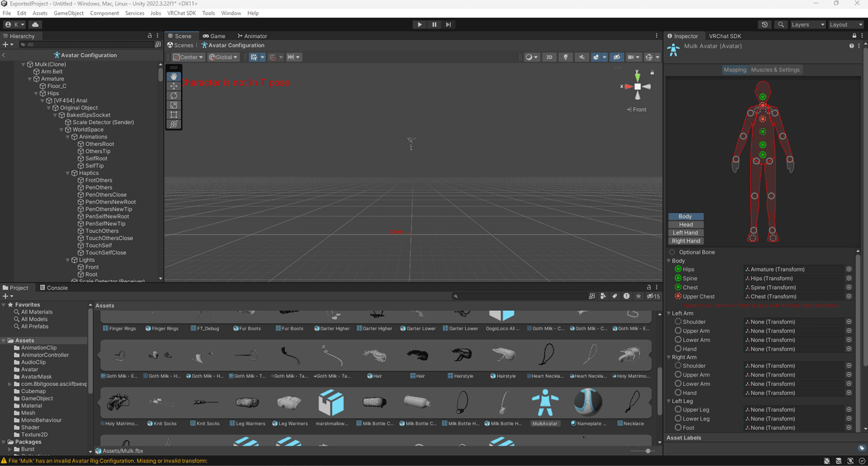868x466 pixels.
Task: Toggle scene lighting bulb button
Action: (566, 57)
